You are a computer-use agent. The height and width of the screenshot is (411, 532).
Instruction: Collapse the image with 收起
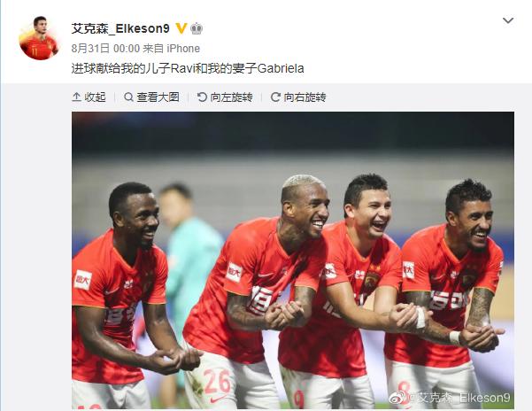coord(89,97)
